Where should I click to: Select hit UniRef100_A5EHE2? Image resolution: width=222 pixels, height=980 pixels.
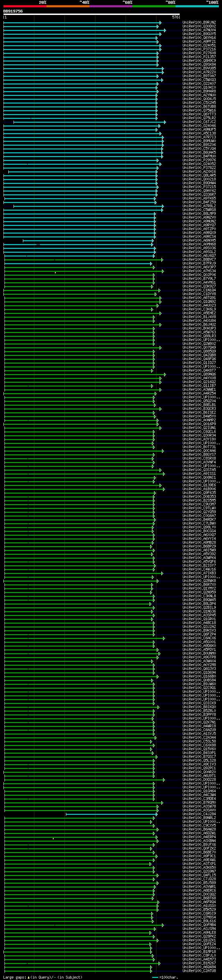[x=199, y=313]
